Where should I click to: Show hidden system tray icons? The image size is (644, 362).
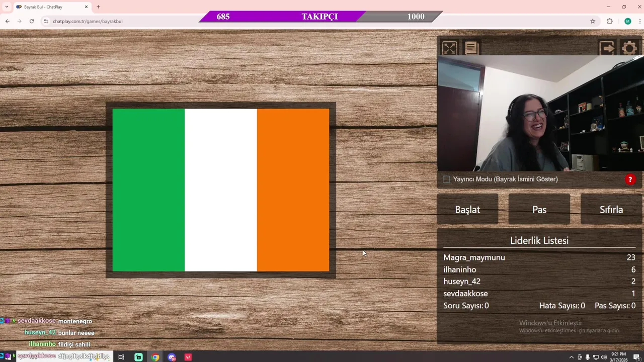571,357
